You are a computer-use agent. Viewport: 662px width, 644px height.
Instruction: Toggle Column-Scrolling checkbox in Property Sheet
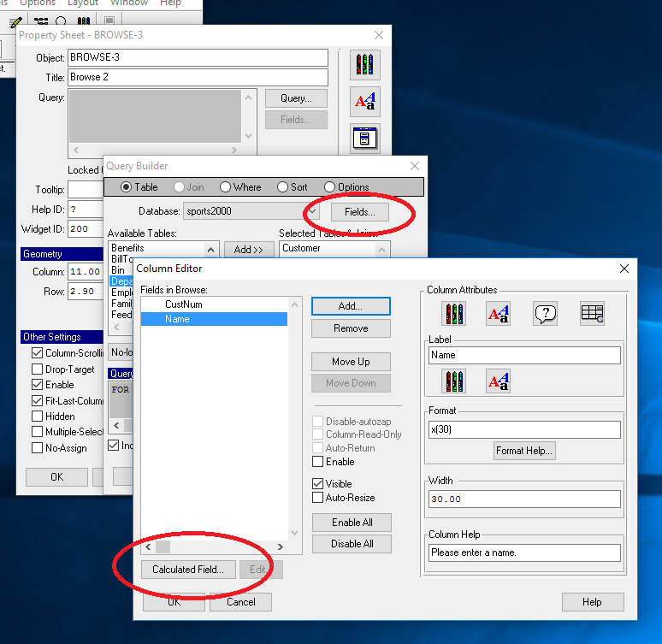point(37,353)
